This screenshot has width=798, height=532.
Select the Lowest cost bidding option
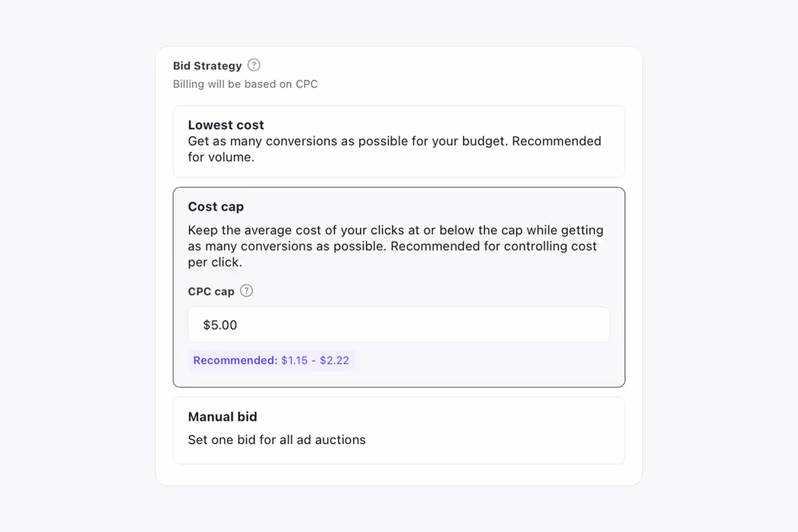tap(399, 141)
